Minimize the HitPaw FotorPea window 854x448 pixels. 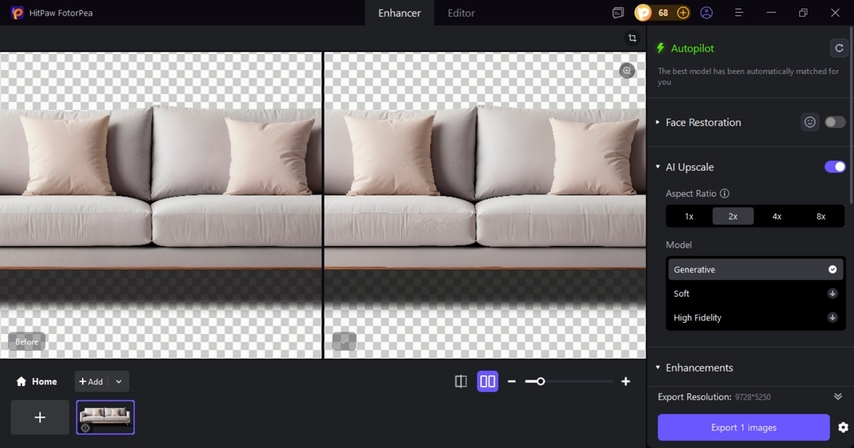(x=771, y=13)
